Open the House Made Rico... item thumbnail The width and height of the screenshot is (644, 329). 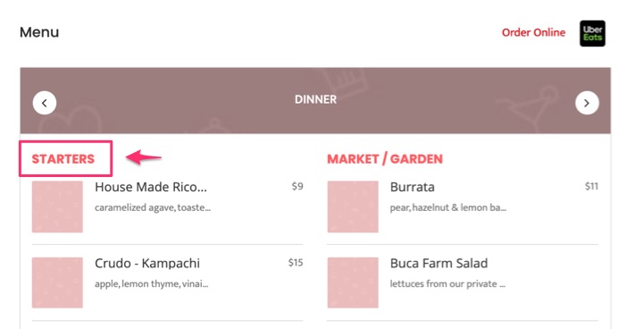click(57, 207)
